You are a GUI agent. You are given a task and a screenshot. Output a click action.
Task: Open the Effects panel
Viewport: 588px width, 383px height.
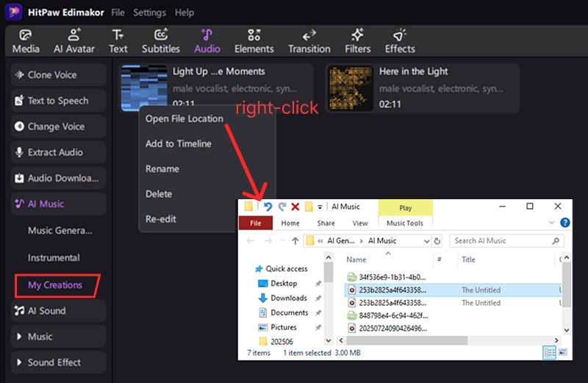400,41
